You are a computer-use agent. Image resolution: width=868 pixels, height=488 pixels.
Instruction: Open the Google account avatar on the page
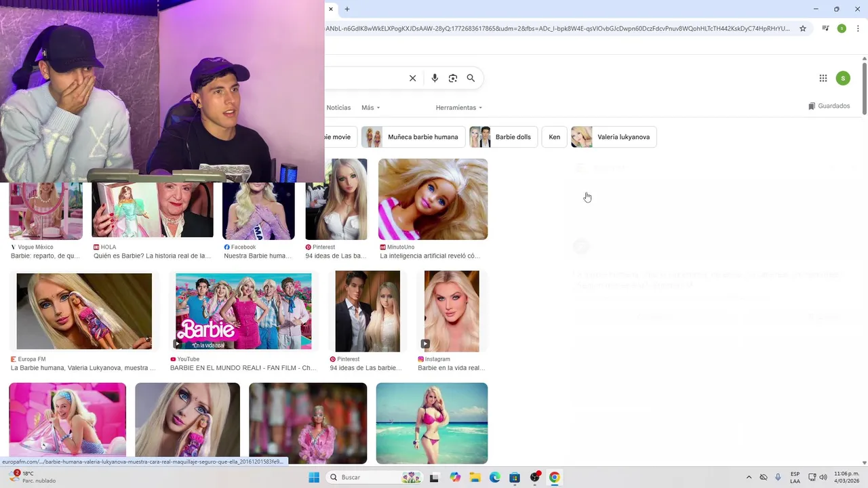pos(843,78)
